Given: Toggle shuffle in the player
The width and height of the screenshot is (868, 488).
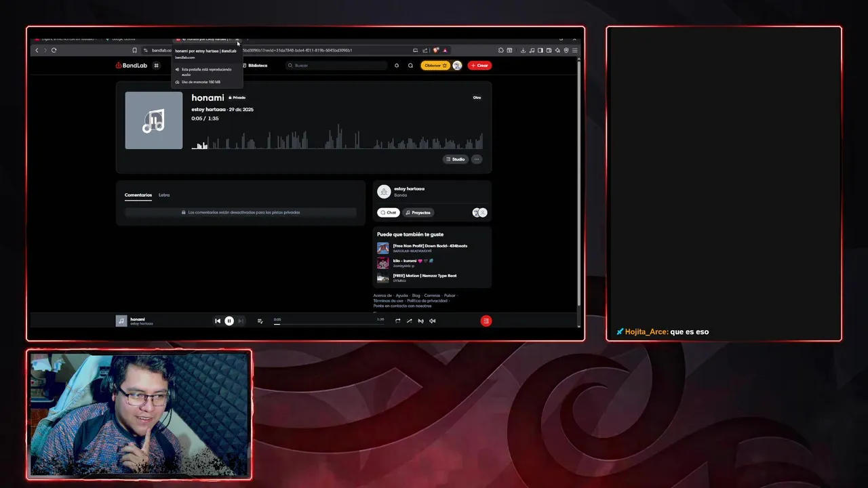Looking at the screenshot, I should click(x=409, y=321).
